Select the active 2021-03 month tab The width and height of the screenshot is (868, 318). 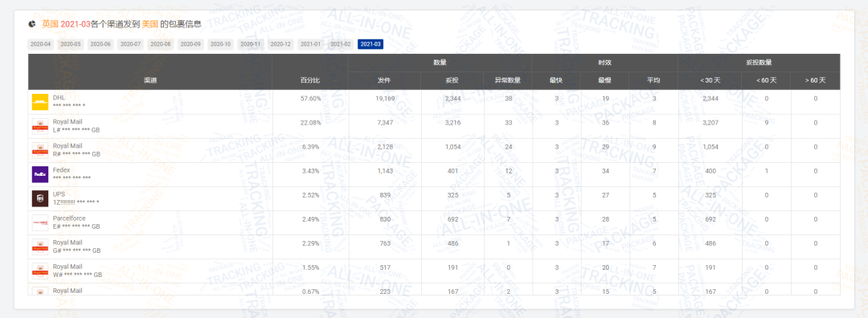[x=371, y=44]
